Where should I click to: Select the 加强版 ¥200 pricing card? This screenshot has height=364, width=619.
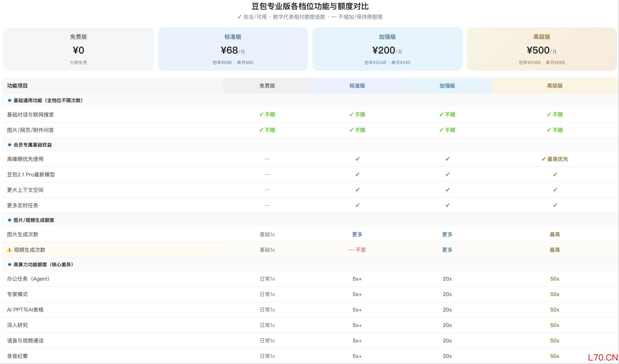pos(387,49)
